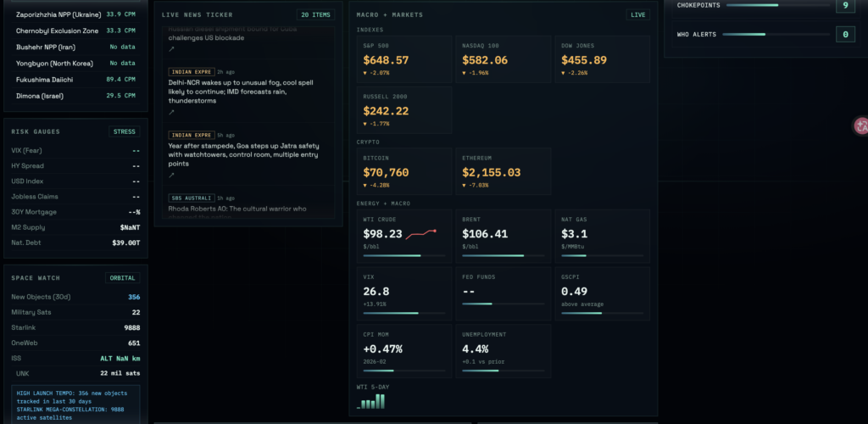The height and width of the screenshot is (424, 868).
Task: Click the WTI 5-Day bar chart
Action: (x=371, y=402)
